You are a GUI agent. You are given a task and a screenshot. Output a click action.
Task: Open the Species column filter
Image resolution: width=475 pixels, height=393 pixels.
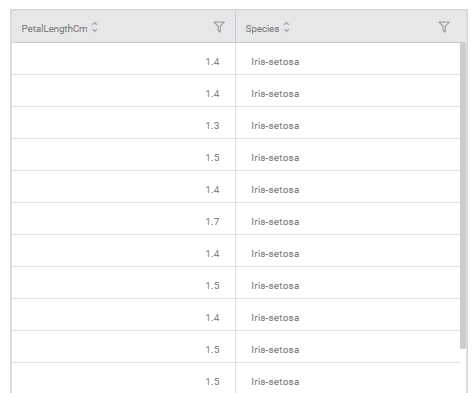point(444,27)
